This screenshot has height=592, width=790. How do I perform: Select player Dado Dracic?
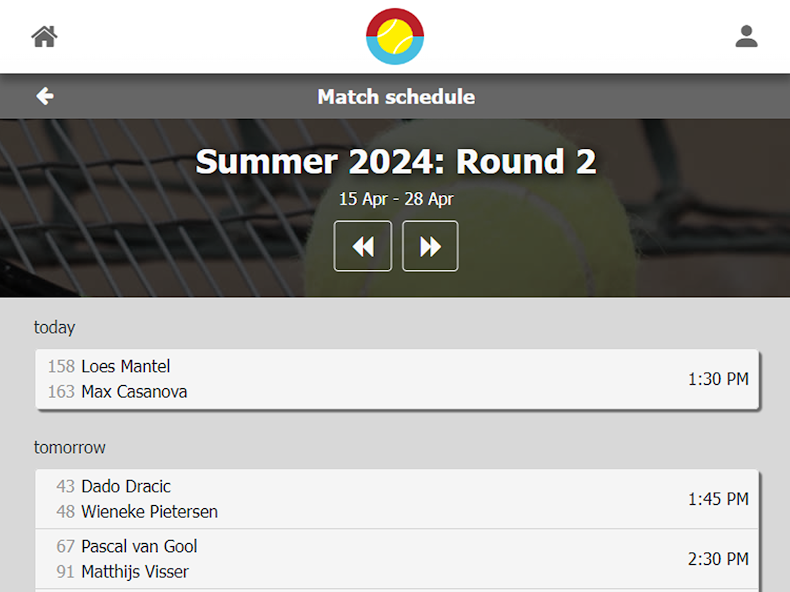(126, 487)
